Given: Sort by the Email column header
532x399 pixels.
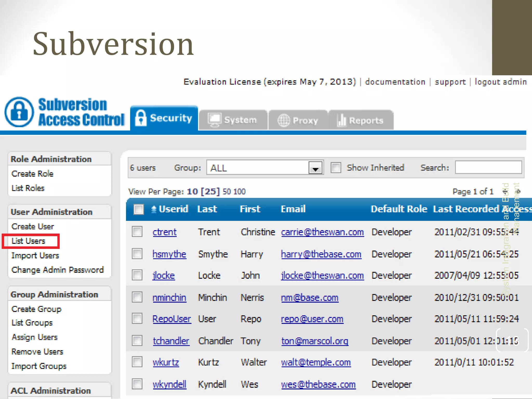Looking at the screenshot, I should (293, 209).
